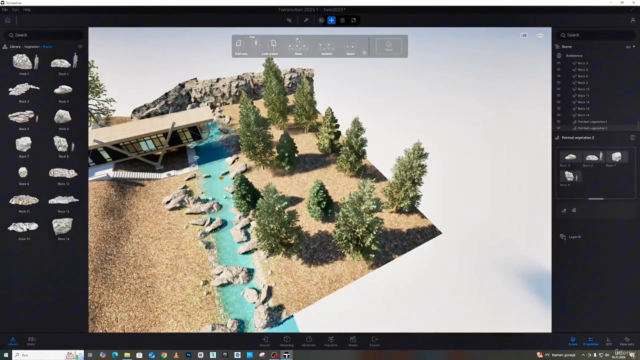Screen dimensions: 640x360
Task: Hide Rock 11 in scene list
Action: 559,96
